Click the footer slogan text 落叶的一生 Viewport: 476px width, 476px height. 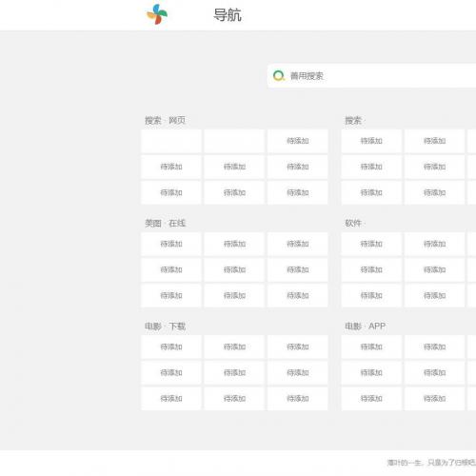pos(405,463)
